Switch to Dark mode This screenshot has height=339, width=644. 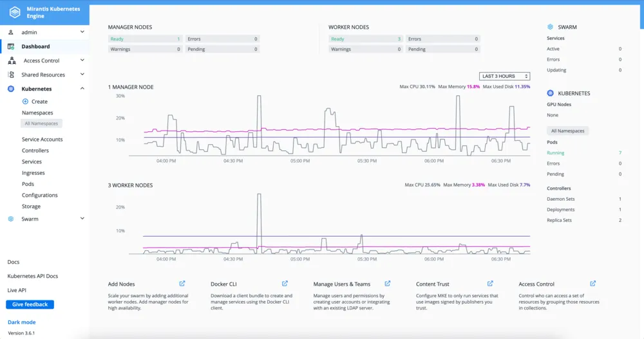click(x=22, y=322)
